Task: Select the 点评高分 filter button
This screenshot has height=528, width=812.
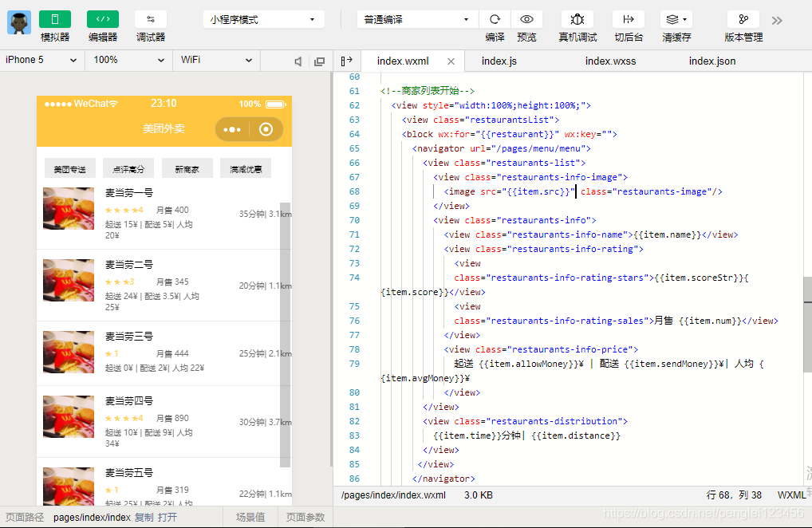Action: coord(128,168)
